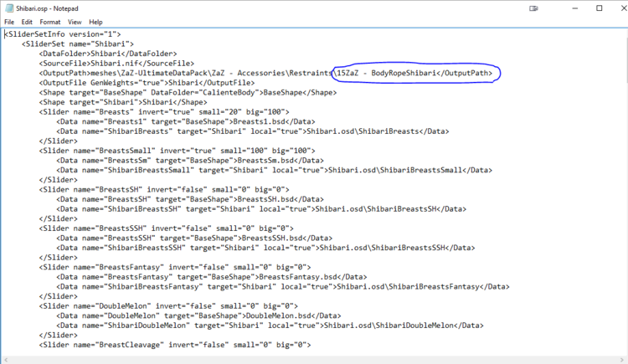Open the Format menu
The image size is (628, 364).
50,22
